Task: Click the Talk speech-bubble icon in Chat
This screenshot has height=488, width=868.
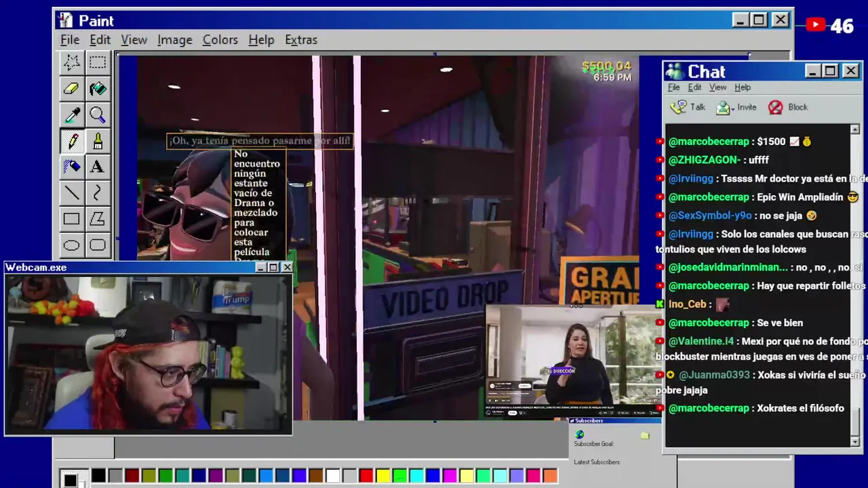Action: [x=677, y=107]
